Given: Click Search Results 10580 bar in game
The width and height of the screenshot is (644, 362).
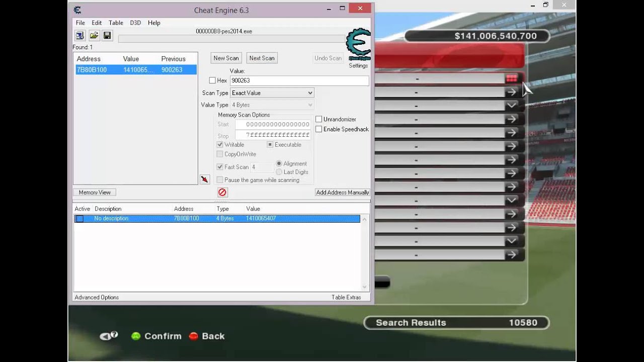Looking at the screenshot, I should [x=456, y=323].
